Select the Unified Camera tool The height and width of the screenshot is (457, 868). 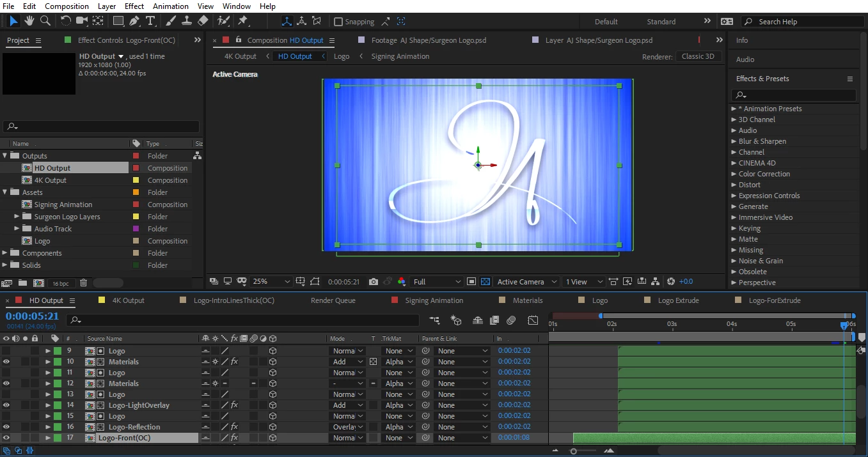[82, 21]
